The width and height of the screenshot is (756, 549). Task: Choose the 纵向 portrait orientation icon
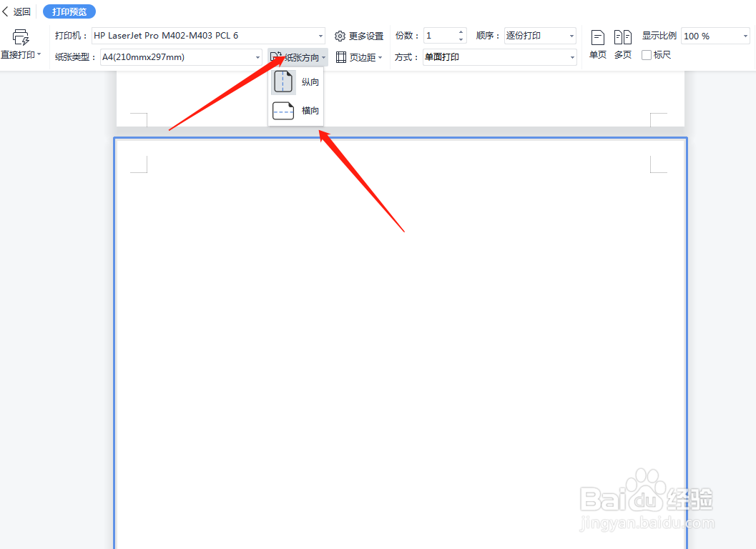point(283,82)
